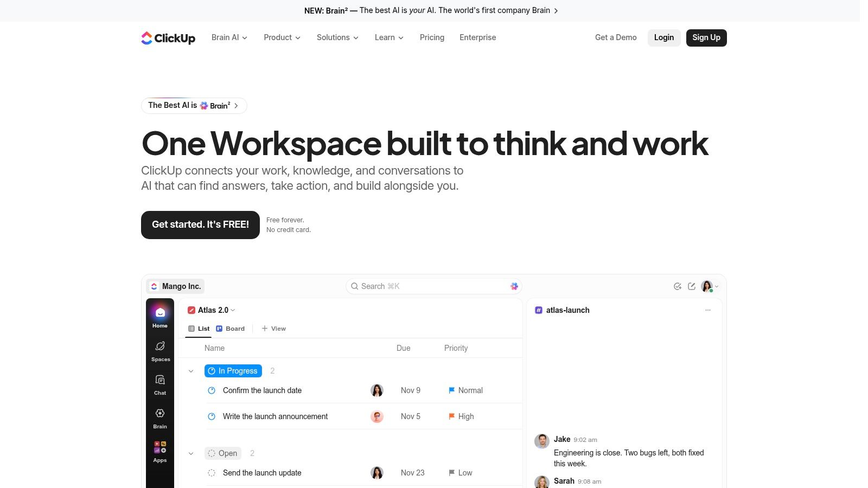This screenshot has height=488, width=868.
Task: Open Brain in the sidebar
Action: 160,418
